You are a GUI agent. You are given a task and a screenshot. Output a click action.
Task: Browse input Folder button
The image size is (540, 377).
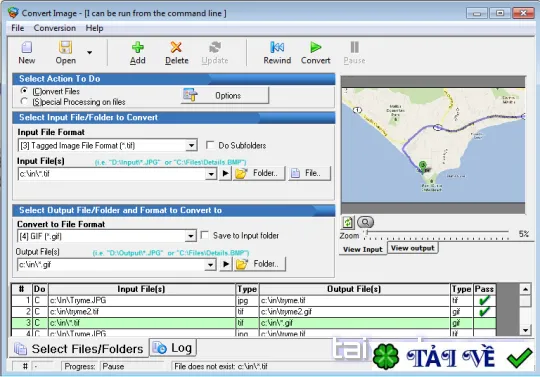259,173
